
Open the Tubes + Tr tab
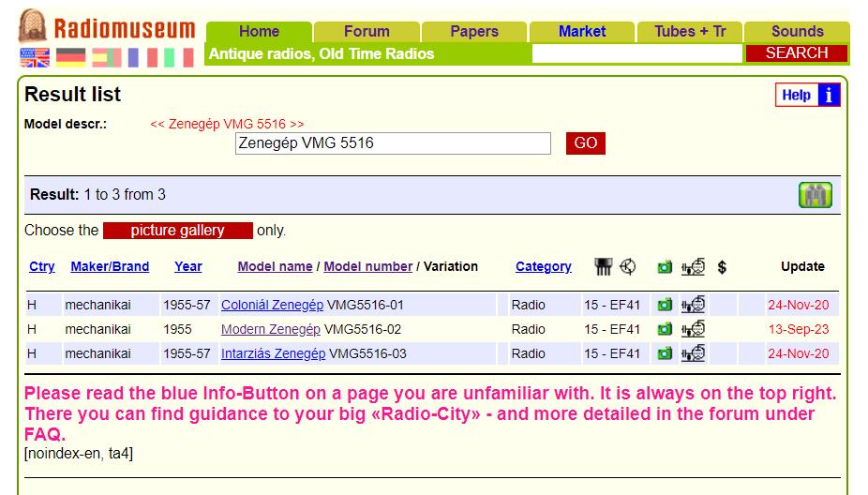(x=690, y=31)
